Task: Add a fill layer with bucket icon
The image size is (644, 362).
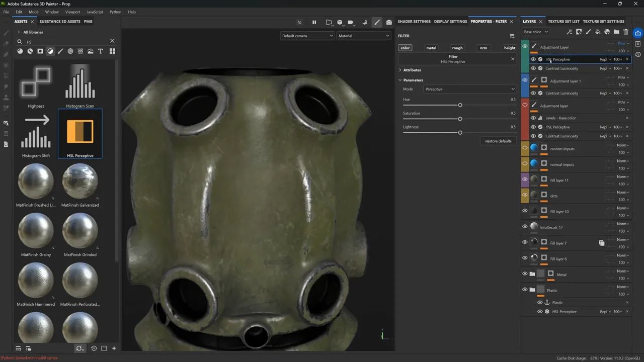Action: (598, 32)
